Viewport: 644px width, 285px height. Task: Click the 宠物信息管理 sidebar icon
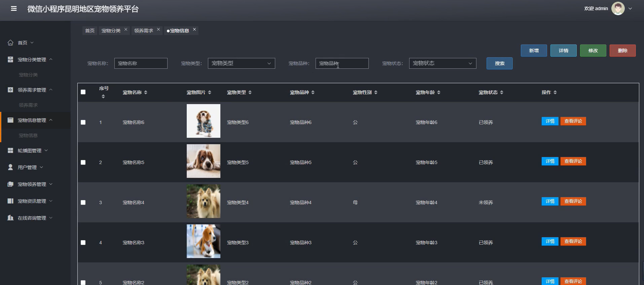pos(10,120)
